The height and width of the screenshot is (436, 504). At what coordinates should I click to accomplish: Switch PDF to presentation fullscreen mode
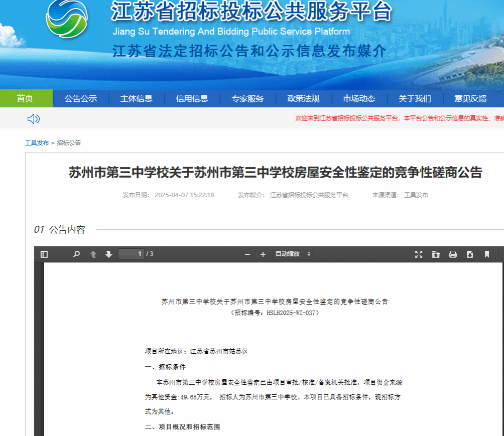(419, 254)
